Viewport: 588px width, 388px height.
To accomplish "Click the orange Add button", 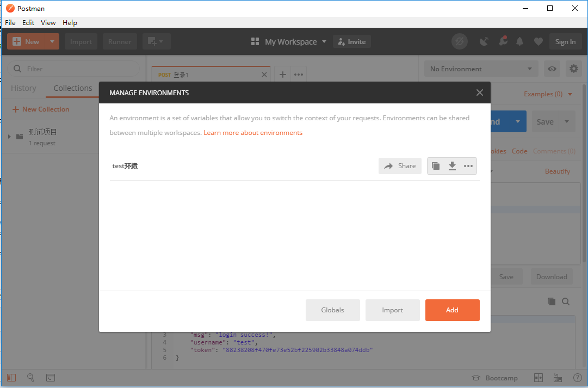I will 452,310.
